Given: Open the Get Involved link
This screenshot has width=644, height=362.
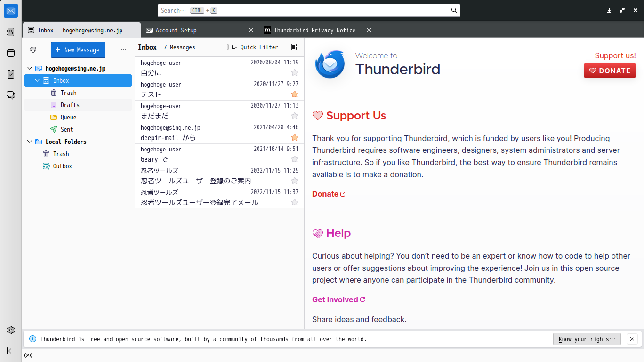Looking at the screenshot, I should tap(338, 299).
